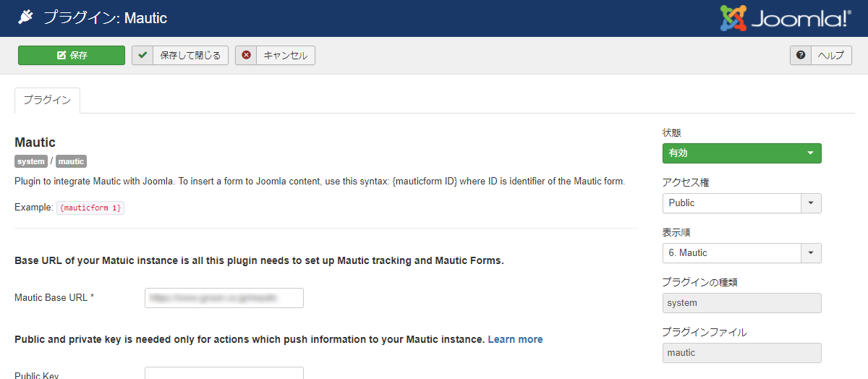Open the アクセス権 dropdown showing Public
Viewport: 868px width, 379px height.
click(741, 203)
